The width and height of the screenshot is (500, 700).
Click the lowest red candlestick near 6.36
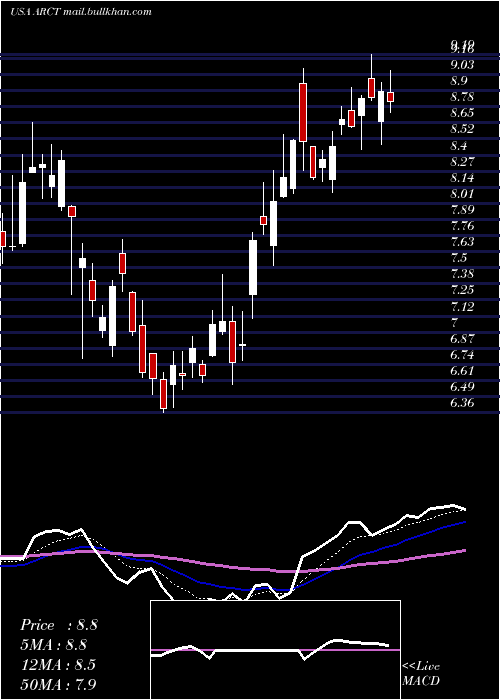click(163, 394)
